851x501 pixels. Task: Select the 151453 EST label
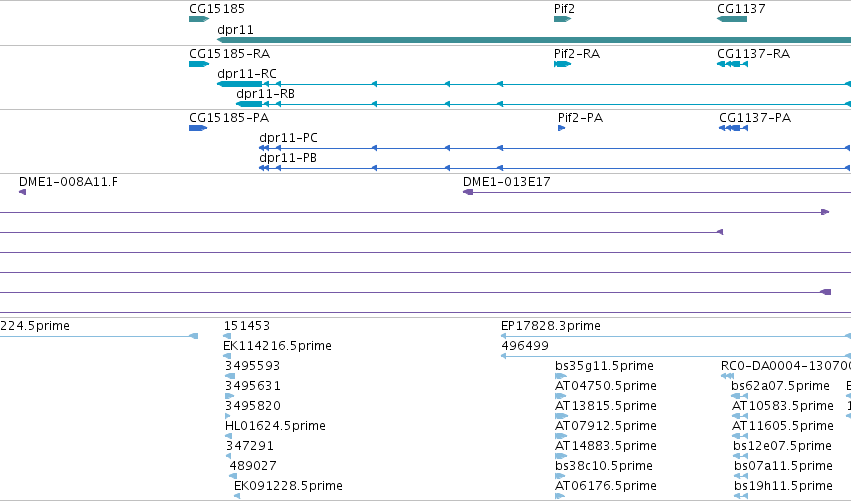pyautogui.click(x=246, y=326)
